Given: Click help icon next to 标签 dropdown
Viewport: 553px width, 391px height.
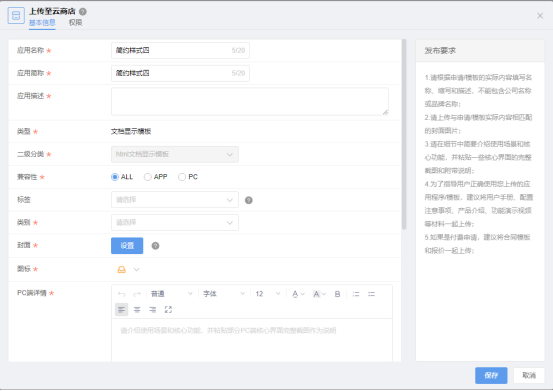Looking at the screenshot, I should (x=249, y=200).
